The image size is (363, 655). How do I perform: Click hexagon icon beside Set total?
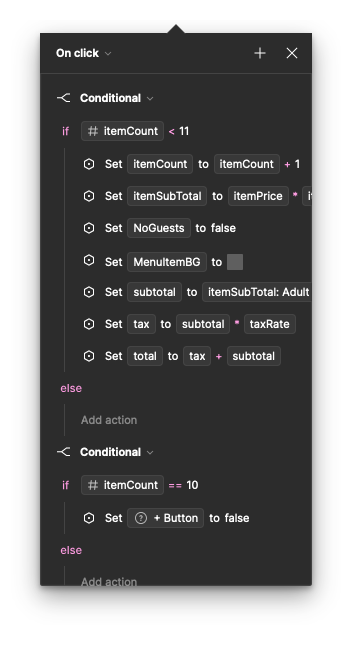89,356
